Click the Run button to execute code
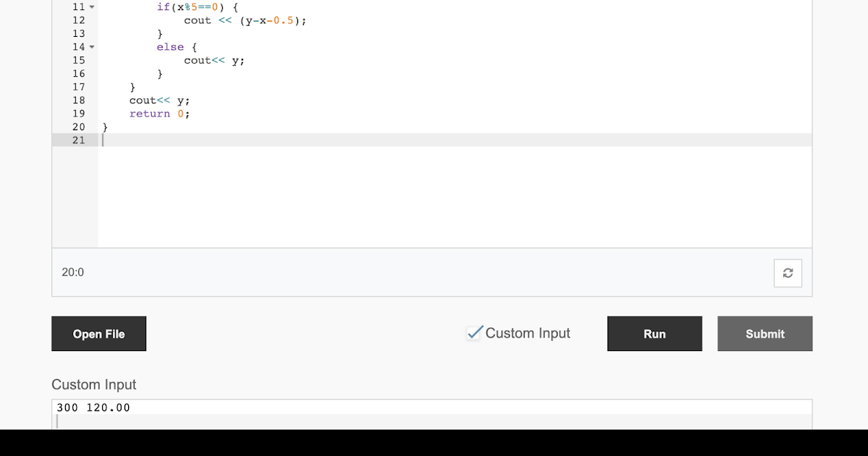 coord(654,334)
